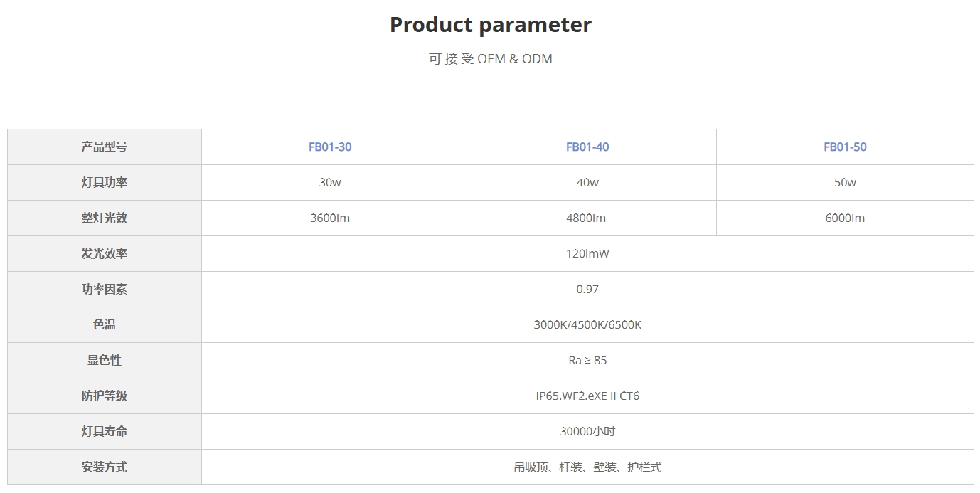The image size is (980, 493).
Task: Select the 40w power cell
Action: 587,183
